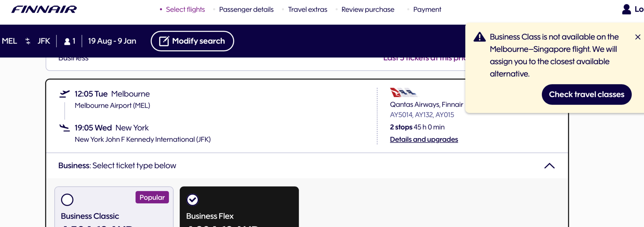Click the Finnair logo
This screenshot has height=227, width=644.
tap(44, 9)
